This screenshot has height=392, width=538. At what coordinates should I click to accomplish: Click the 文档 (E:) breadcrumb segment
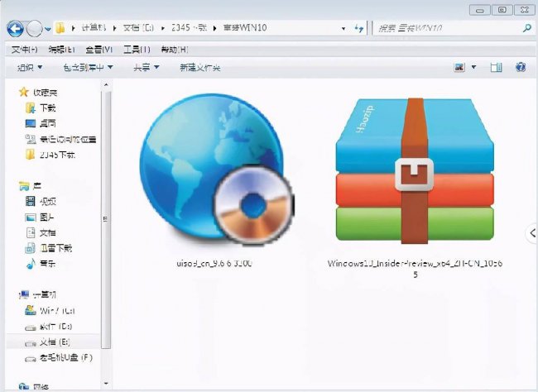pyautogui.click(x=138, y=28)
